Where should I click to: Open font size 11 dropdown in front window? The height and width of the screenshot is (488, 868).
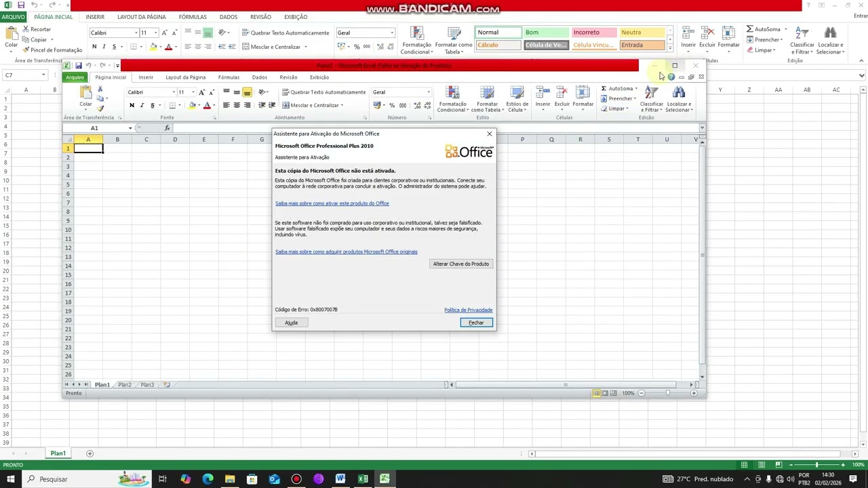[193, 92]
